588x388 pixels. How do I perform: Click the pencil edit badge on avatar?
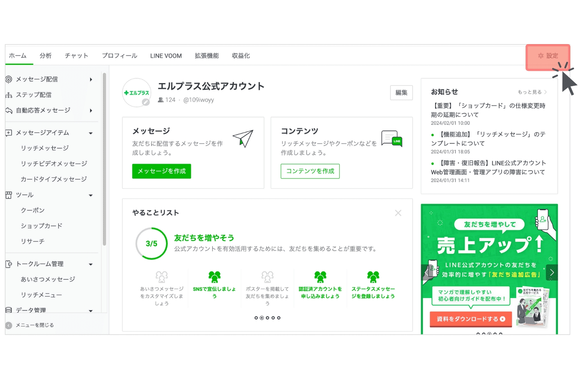pos(146,102)
